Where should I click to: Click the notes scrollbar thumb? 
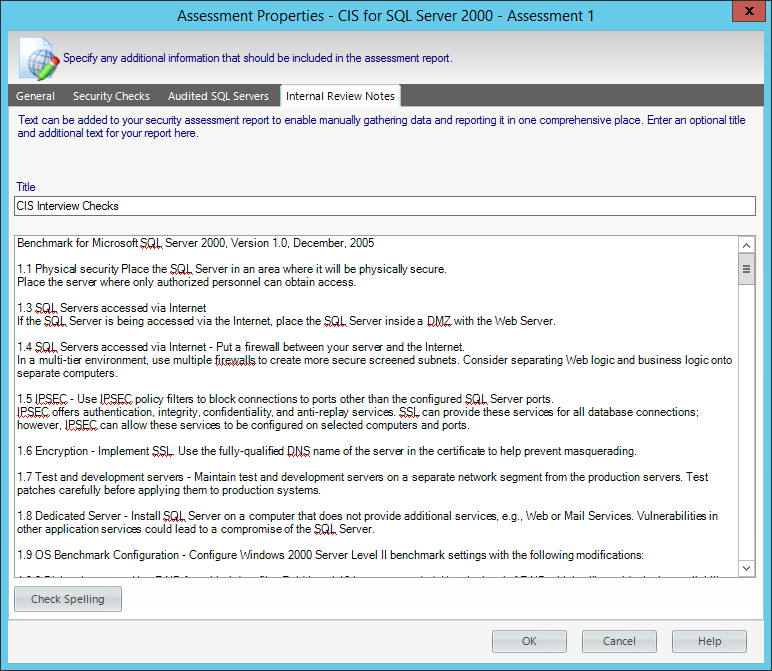tap(746, 269)
